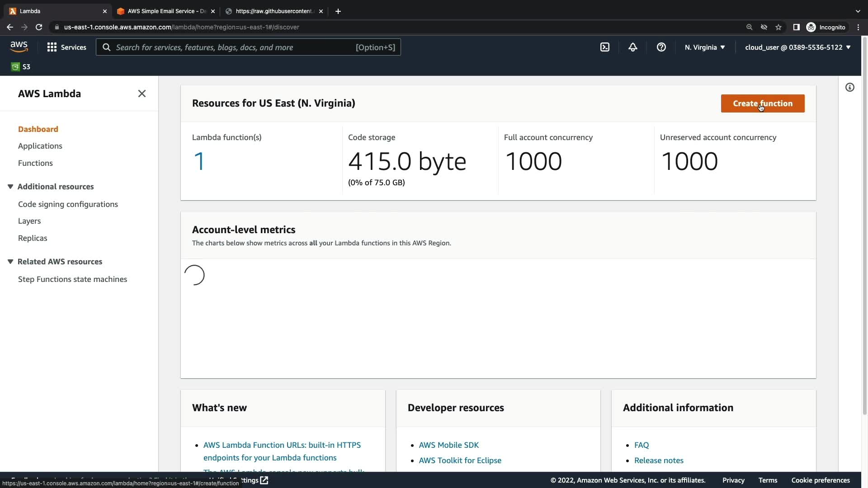Viewport: 868px width, 488px height.
Task: Open Layers in the sidebar
Action: [x=29, y=221]
